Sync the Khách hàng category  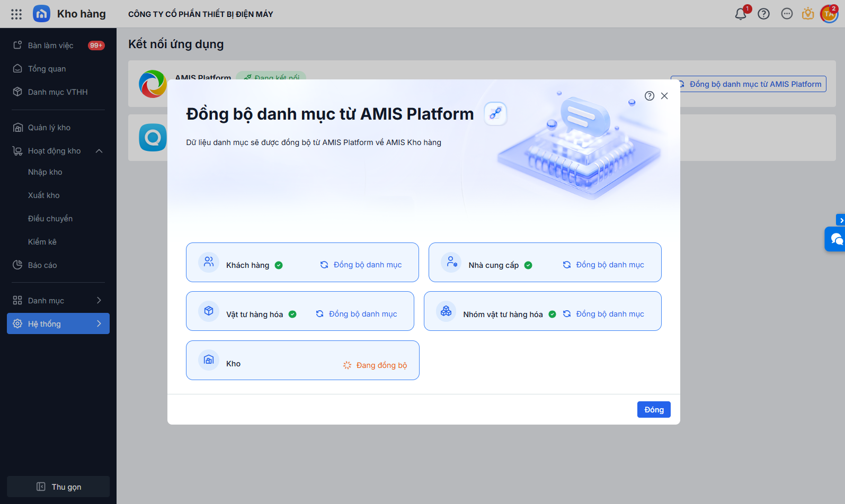click(x=361, y=265)
